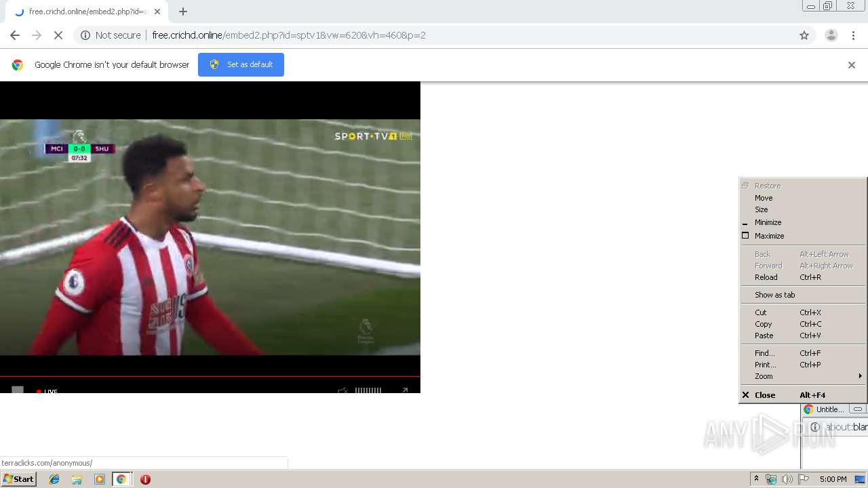Expand the video to fullscreen
The image size is (868, 488).
click(x=405, y=390)
